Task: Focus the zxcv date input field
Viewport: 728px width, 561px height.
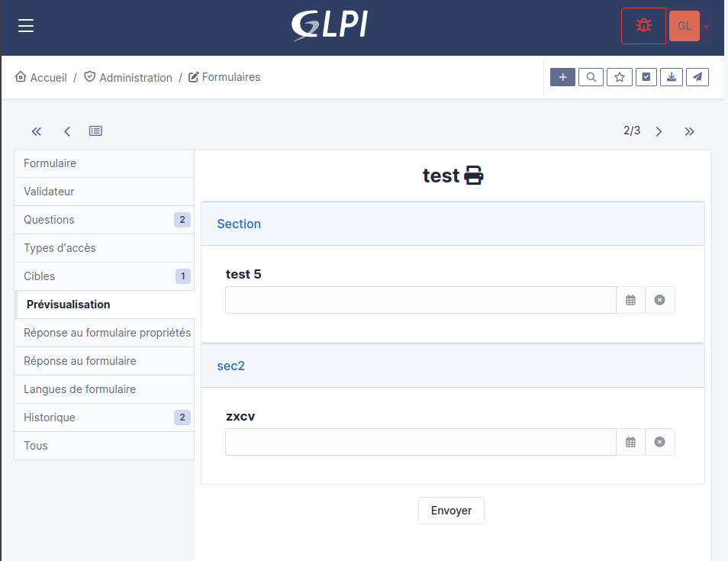Action: pyautogui.click(x=420, y=442)
